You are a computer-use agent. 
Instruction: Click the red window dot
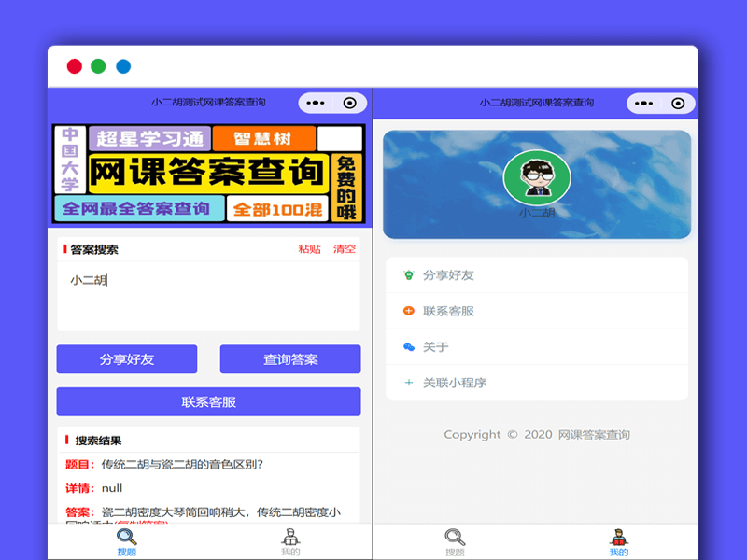point(75,66)
